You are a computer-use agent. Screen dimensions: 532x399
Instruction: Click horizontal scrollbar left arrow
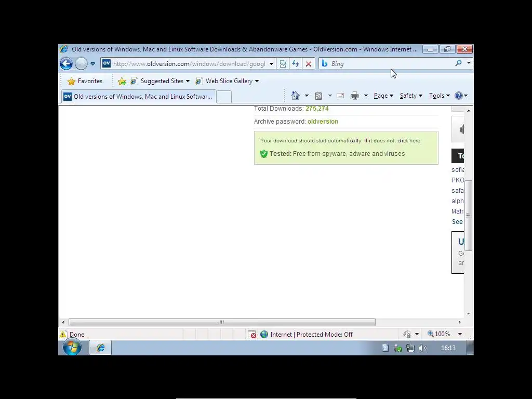[63, 322]
